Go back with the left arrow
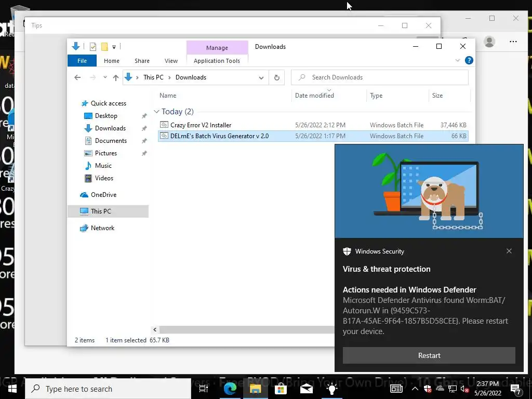The height and width of the screenshot is (399, 532). 77,77
